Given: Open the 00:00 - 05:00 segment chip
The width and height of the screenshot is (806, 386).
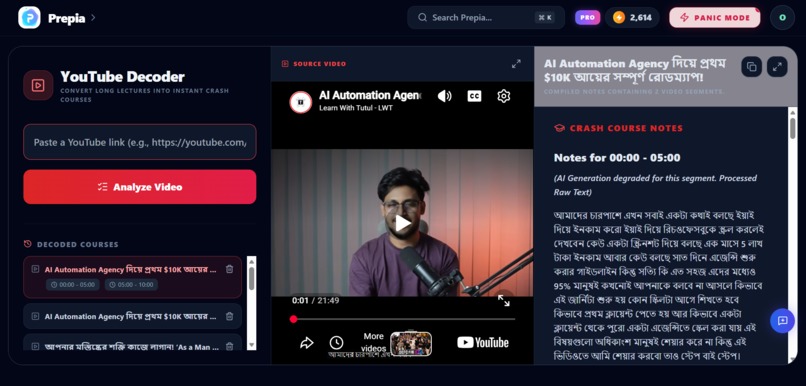Looking at the screenshot, I should coord(72,285).
